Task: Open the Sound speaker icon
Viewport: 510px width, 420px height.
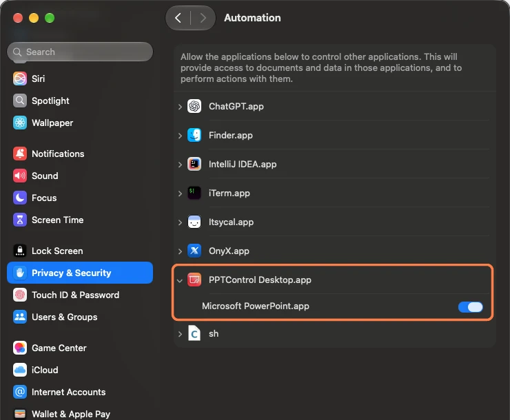Action: pos(20,176)
